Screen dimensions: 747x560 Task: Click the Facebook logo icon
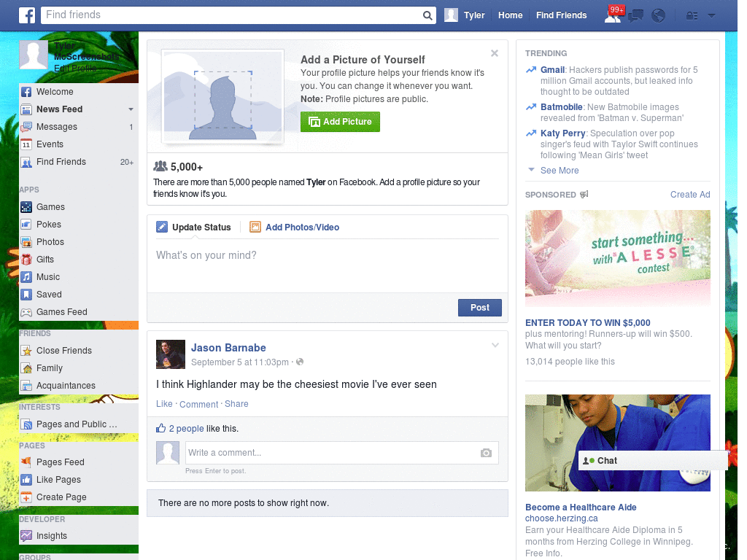pos(27,15)
